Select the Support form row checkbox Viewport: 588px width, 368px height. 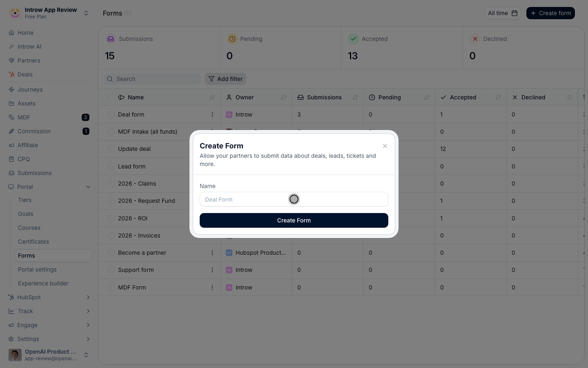click(111, 270)
